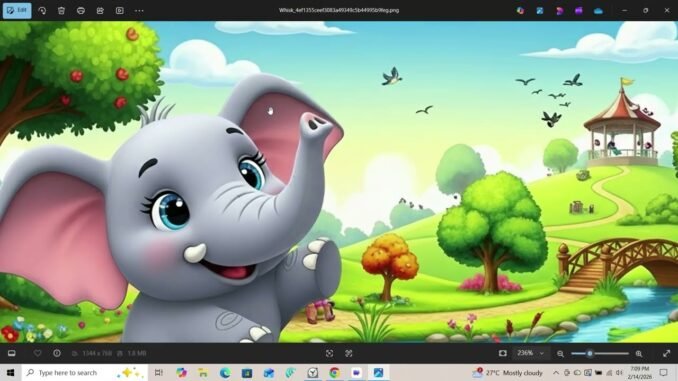Click the zoom-to-fit icon beside 236%

[502, 353]
